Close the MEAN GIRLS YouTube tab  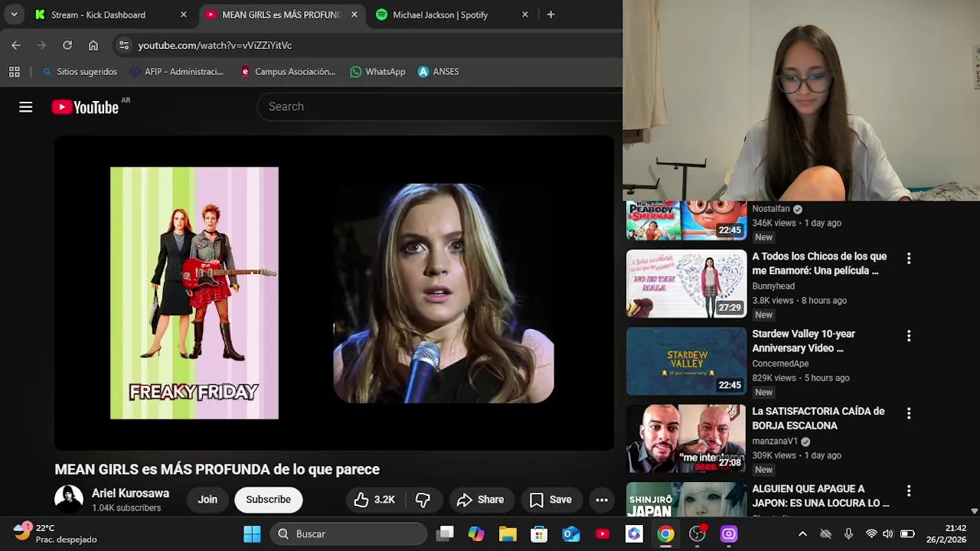click(x=354, y=15)
